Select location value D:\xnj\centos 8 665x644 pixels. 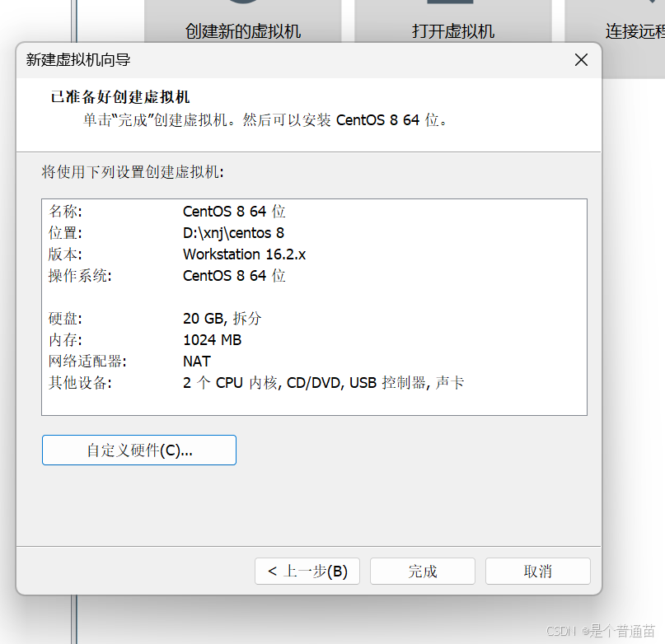pos(234,233)
